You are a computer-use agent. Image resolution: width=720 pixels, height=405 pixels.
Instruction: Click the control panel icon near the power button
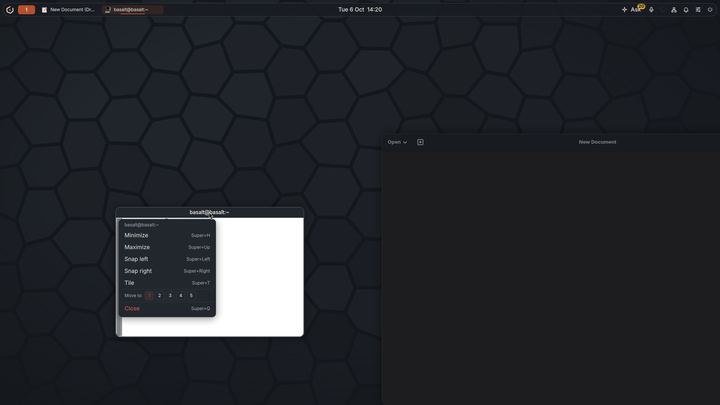coord(698,10)
